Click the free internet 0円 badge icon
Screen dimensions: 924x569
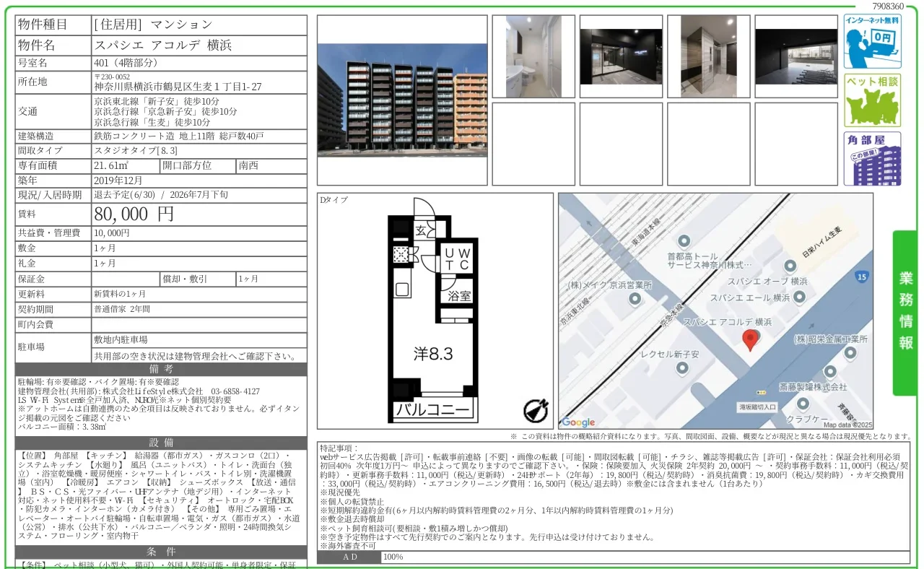click(872, 41)
